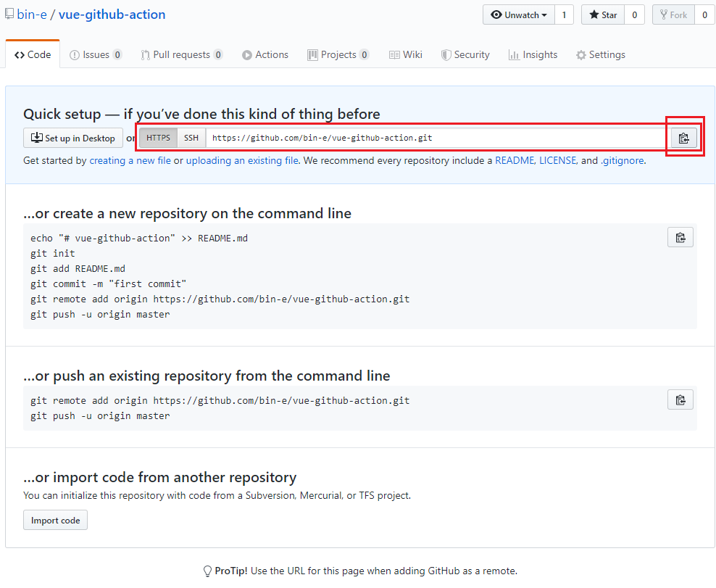Image resolution: width=716 pixels, height=588 pixels.
Task: Open the Issues tab
Action: 96,54
